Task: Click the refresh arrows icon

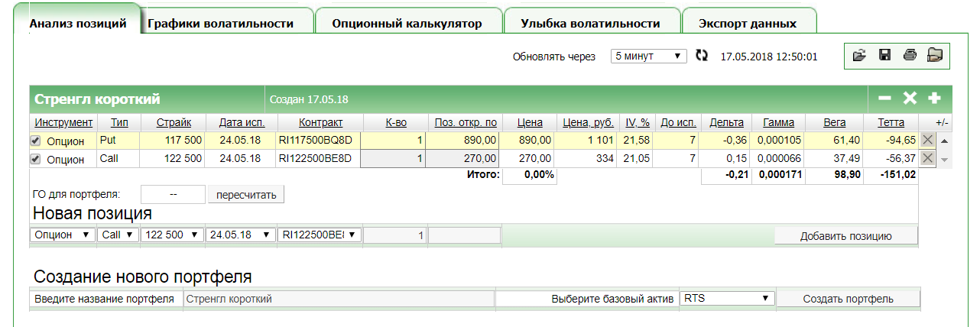Action: (x=702, y=56)
